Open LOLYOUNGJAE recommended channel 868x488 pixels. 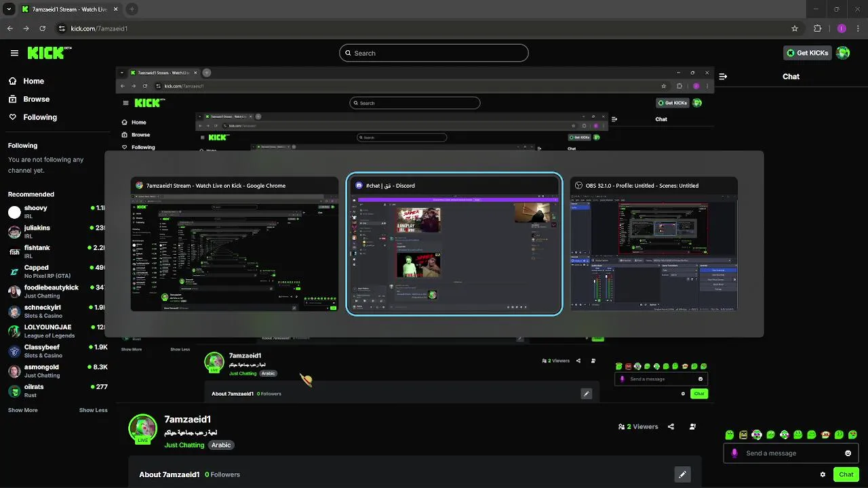click(x=58, y=331)
